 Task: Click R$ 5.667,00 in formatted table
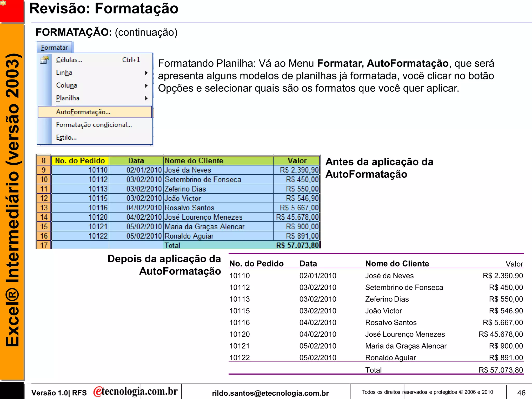(x=503, y=322)
